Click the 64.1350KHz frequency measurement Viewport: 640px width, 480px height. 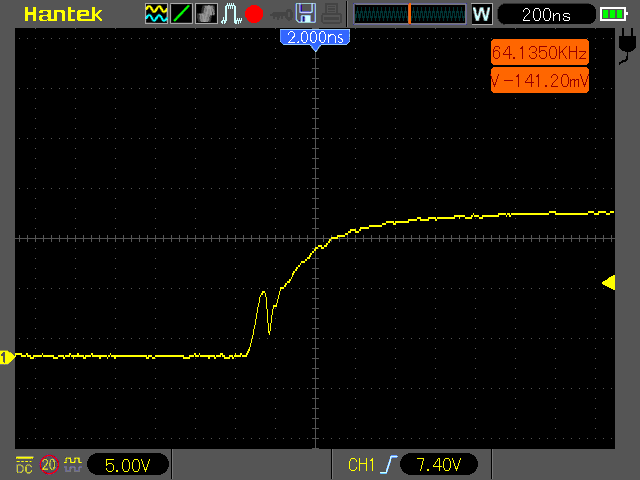pos(540,53)
